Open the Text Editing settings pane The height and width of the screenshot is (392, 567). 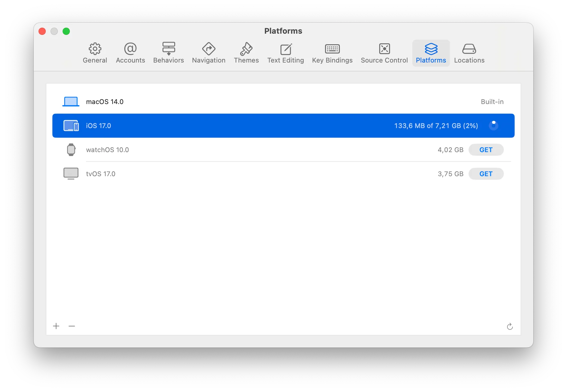(285, 53)
